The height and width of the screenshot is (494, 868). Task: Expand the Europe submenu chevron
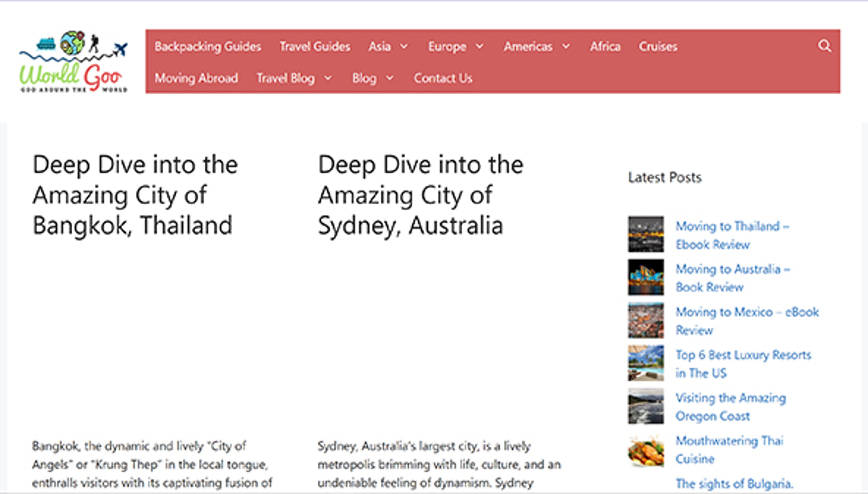(479, 46)
